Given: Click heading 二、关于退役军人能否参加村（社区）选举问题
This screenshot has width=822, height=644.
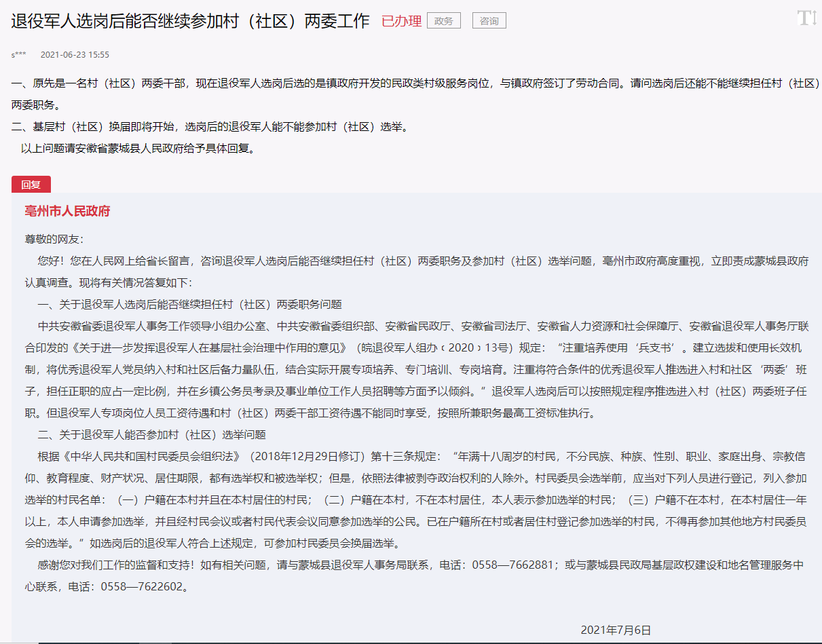Looking at the screenshot, I should pos(152,434).
